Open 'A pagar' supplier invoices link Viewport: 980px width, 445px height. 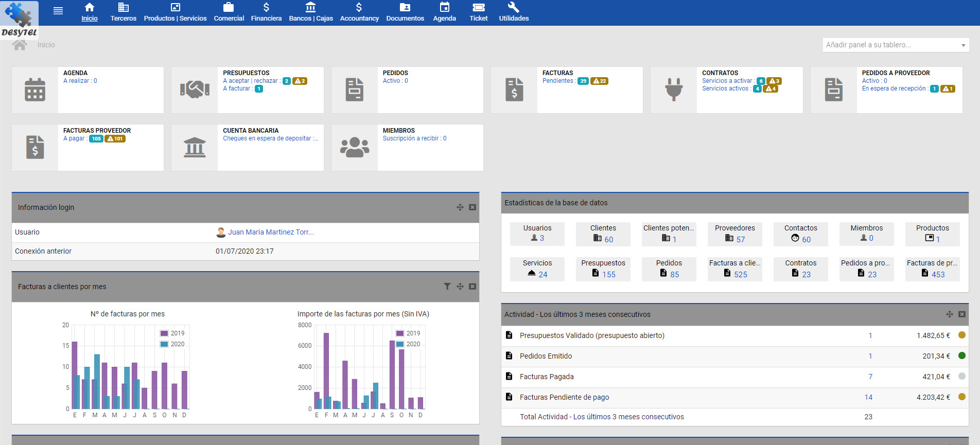tap(75, 138)
